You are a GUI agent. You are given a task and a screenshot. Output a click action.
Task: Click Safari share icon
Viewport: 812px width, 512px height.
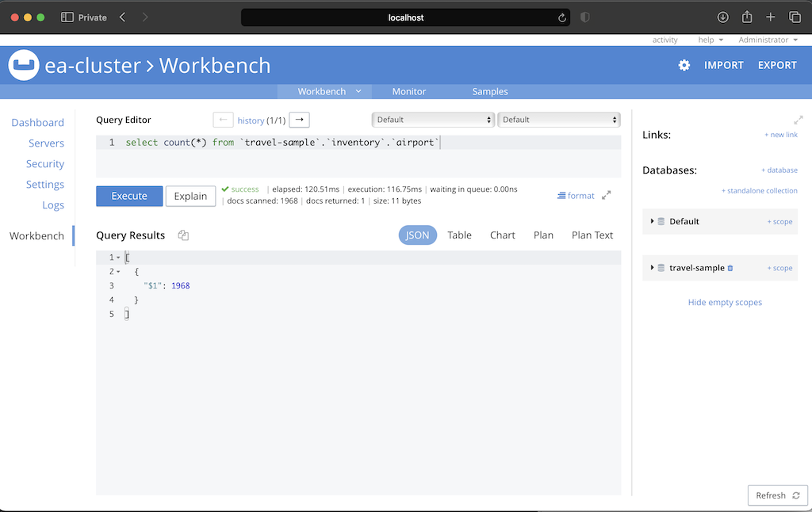coord(746,17)
